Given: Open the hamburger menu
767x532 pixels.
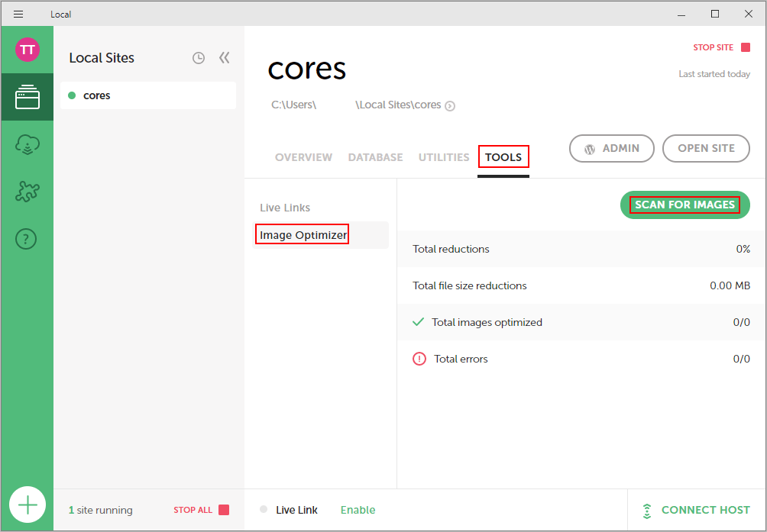Looking at the screenshot, I should pos(18,15).
